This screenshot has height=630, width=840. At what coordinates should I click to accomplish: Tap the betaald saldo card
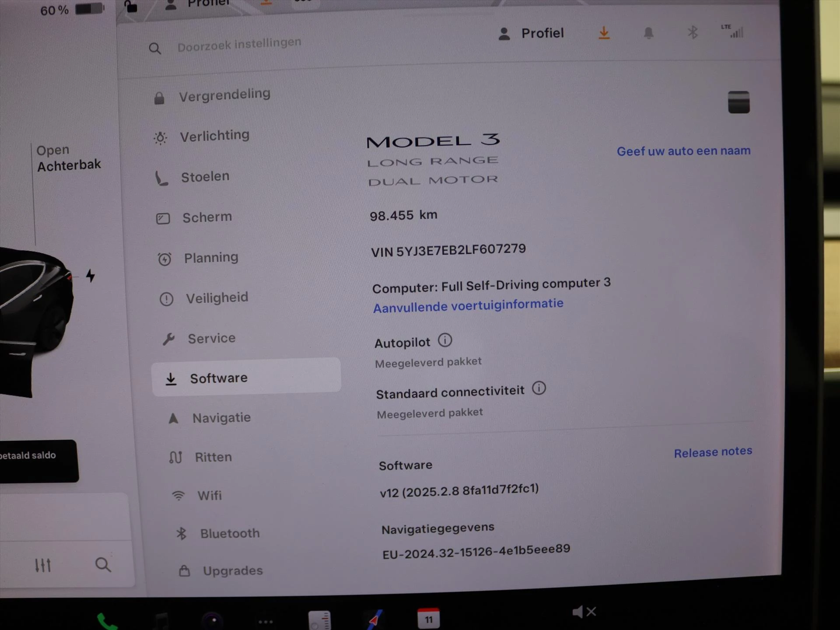38,461
